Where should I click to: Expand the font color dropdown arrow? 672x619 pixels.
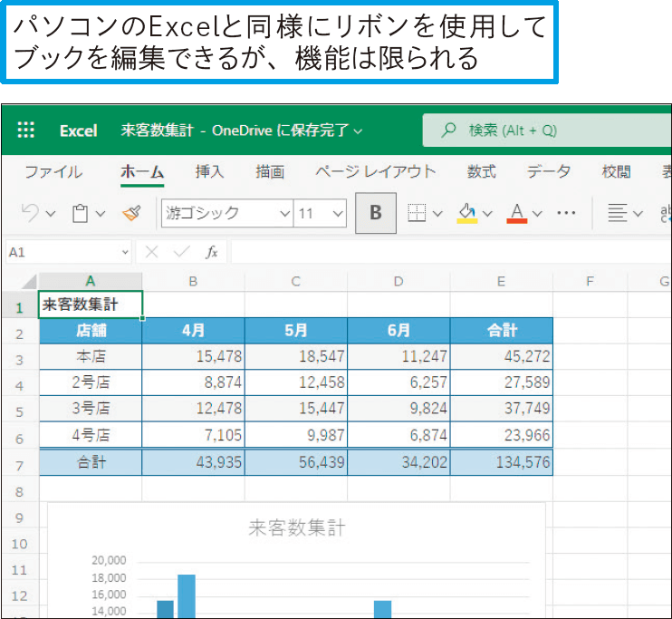pos(537,213)
